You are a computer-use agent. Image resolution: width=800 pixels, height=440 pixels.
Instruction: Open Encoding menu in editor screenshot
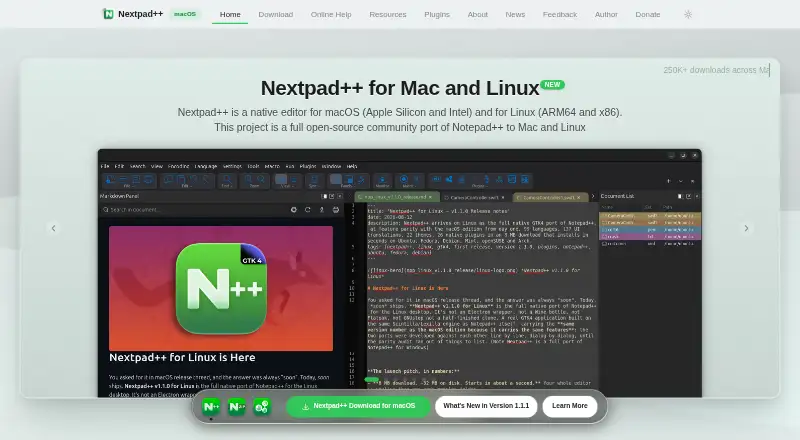pyautogui.click(x=179, y=166)
